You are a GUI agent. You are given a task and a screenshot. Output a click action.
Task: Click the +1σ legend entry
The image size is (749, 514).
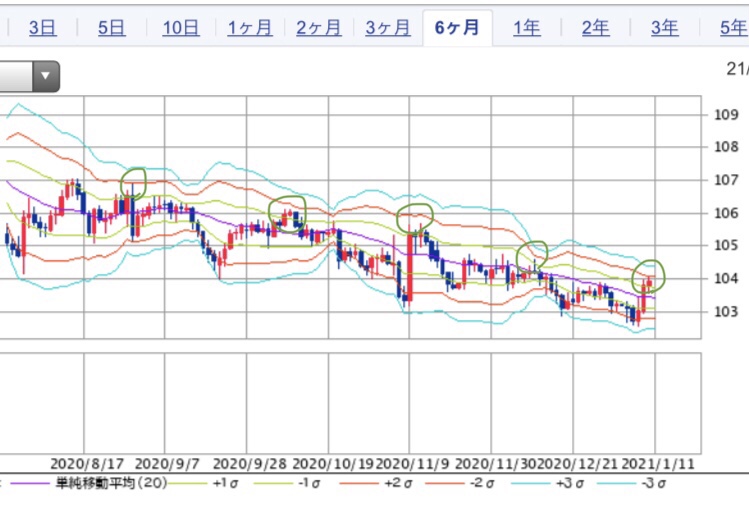tap(204, 483)
